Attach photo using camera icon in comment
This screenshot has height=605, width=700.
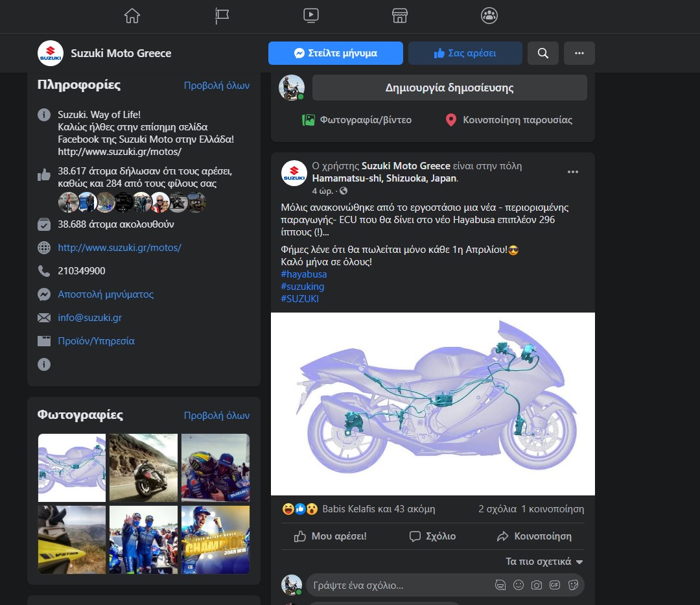537,586
